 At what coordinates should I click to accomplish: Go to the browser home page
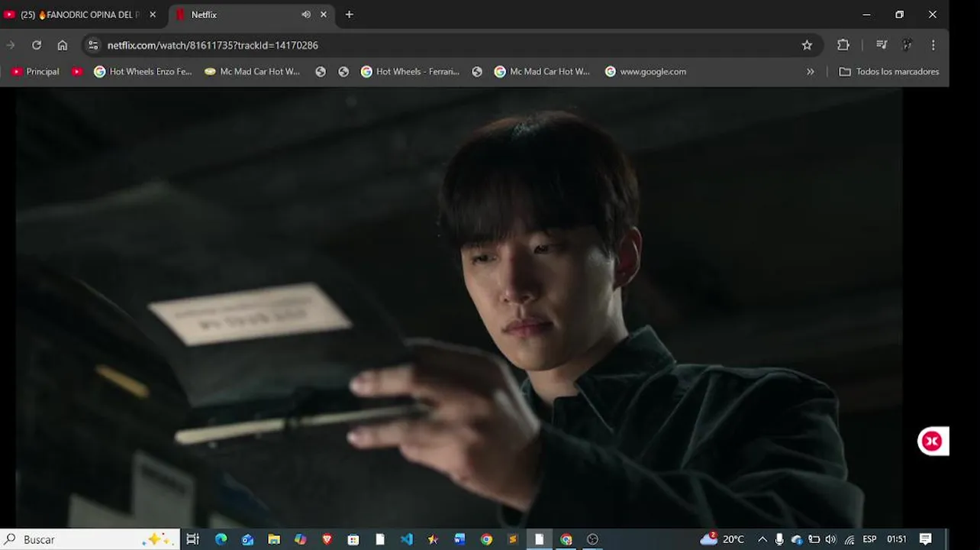click(63, 45)
